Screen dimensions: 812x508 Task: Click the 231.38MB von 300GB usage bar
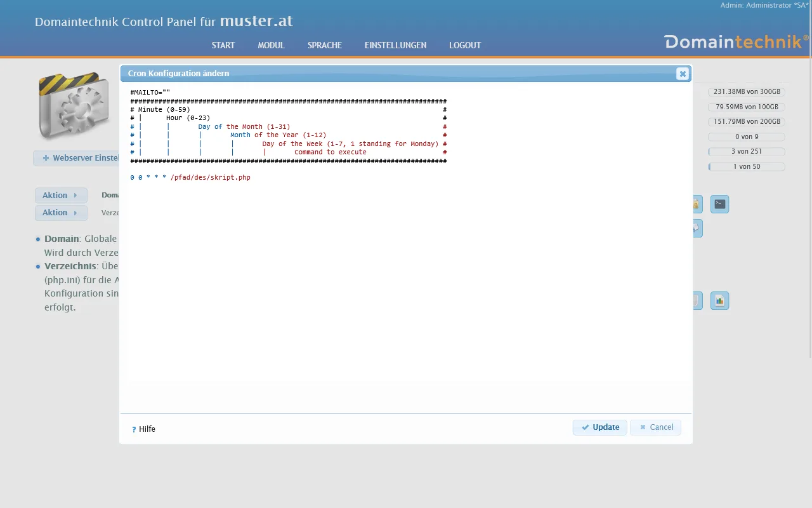[746, 92]
